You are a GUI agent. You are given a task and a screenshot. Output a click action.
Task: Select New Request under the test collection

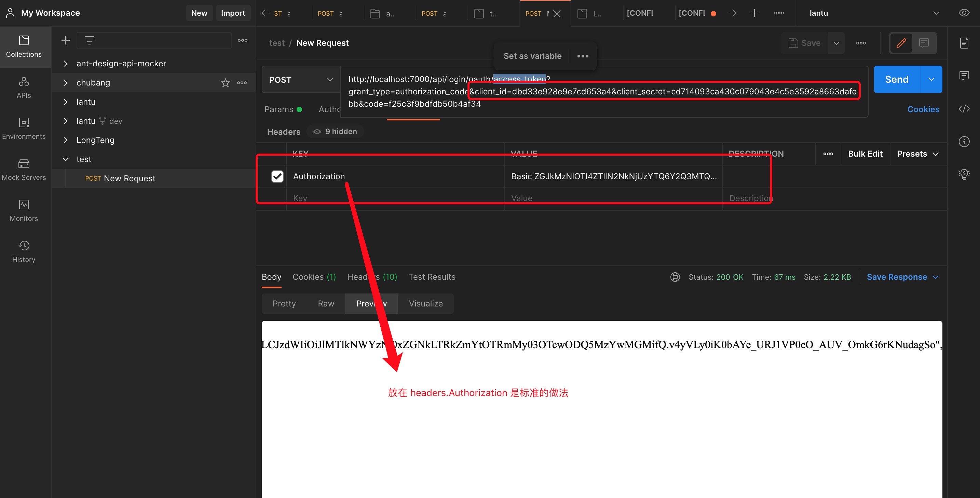click(x=130, y=178)
